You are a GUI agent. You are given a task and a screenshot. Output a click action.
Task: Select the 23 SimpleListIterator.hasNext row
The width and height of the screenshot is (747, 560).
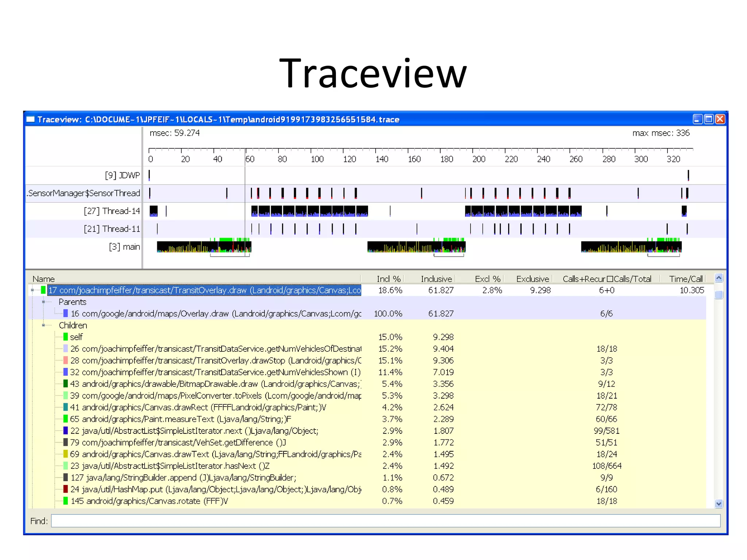(367, 466)
